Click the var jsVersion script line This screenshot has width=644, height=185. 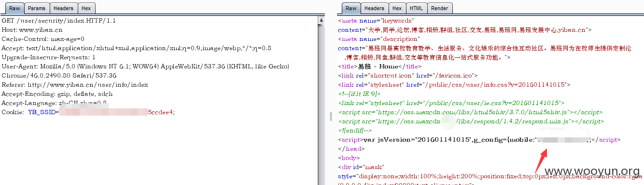479,140
